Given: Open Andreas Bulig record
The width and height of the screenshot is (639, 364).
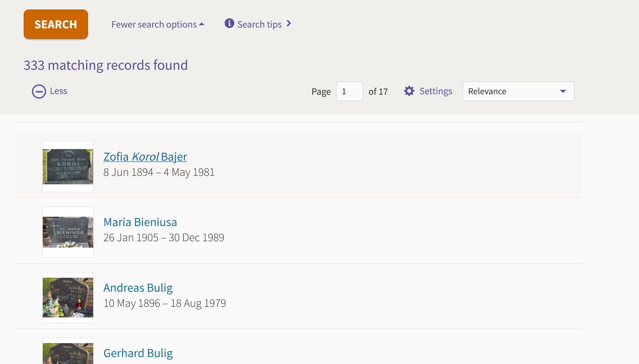Looking at the screenshot, I should pyautogui.click(x=138, y=288).
